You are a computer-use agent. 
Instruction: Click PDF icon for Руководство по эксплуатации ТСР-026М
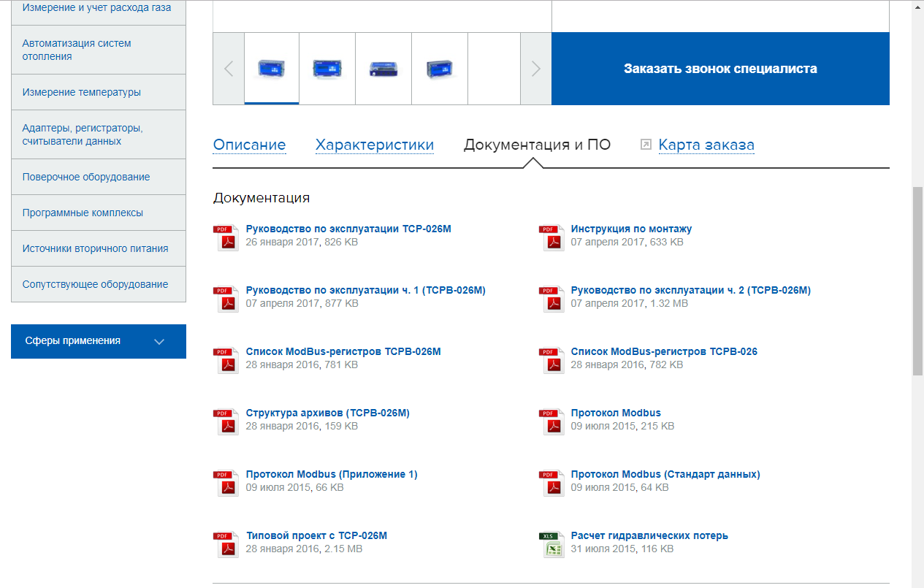pos(227,237)
